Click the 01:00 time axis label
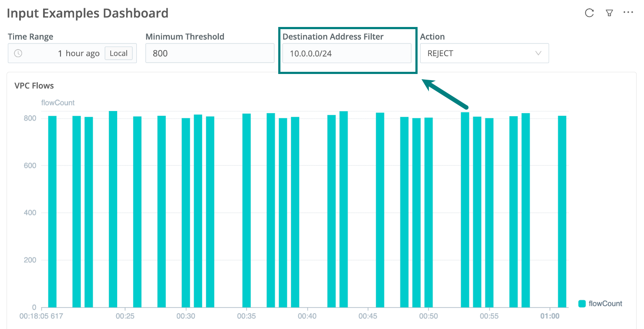Viewport: 644px width, 329px height. click(550, 315)
